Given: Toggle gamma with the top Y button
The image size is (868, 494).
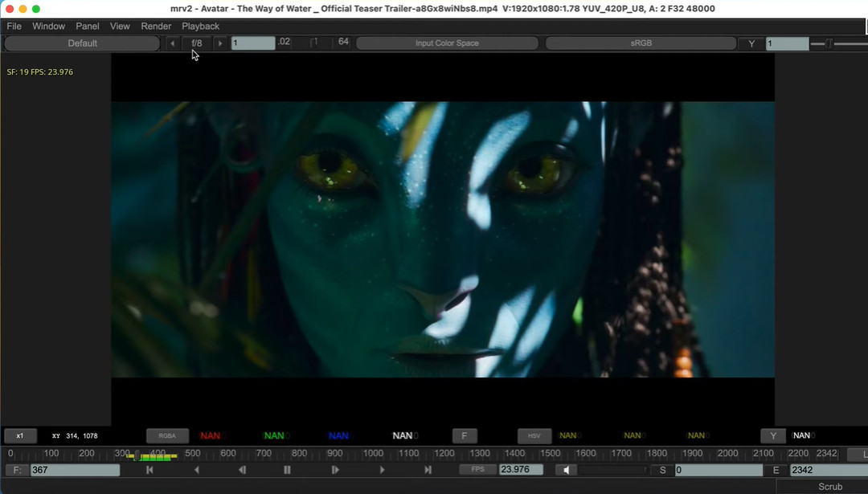Looking at the screenshot, I should [751, 43].
